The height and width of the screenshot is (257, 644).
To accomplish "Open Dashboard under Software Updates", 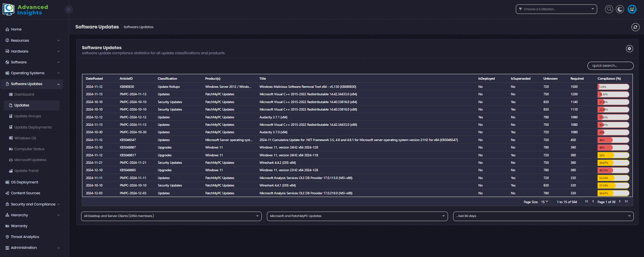I will 24,95.
